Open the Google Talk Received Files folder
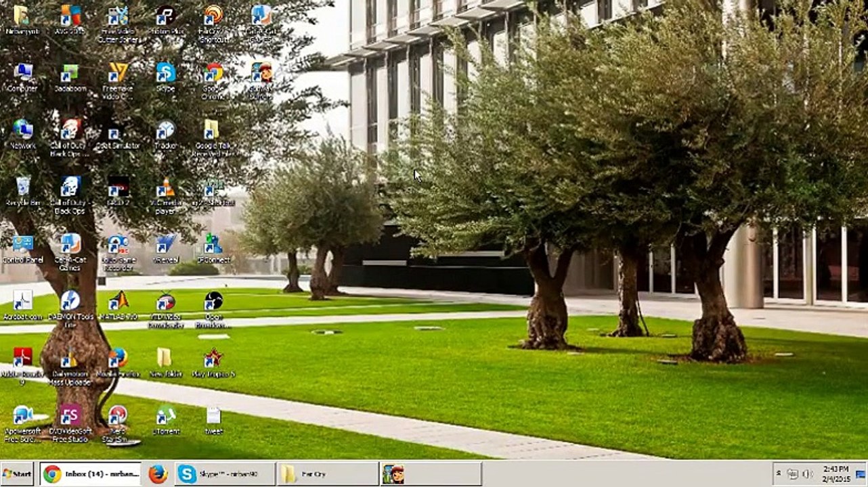The height and width of the screenshot is (487, 868). [x=213, y=139]
